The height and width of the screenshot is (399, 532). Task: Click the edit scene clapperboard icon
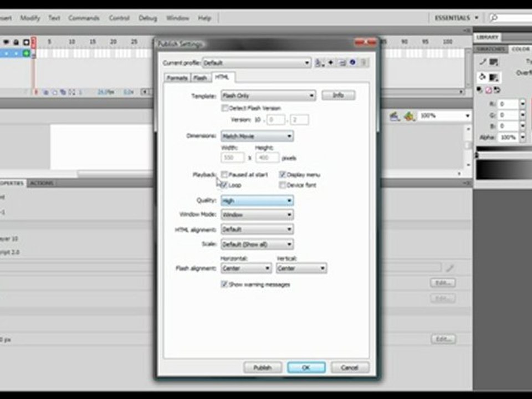click(x=395, y=116)
